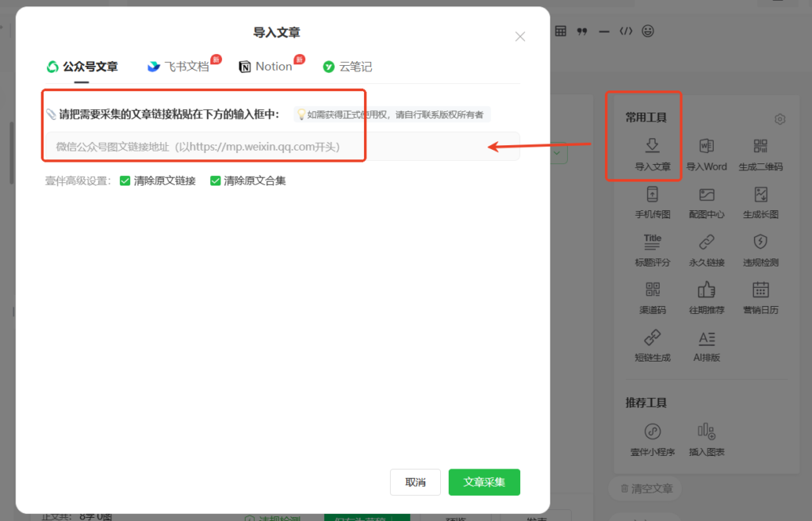Click the 常用工具 section heading
Viewport: 812px width, 521px height.
pyautogui.click(x=645, y=117)
